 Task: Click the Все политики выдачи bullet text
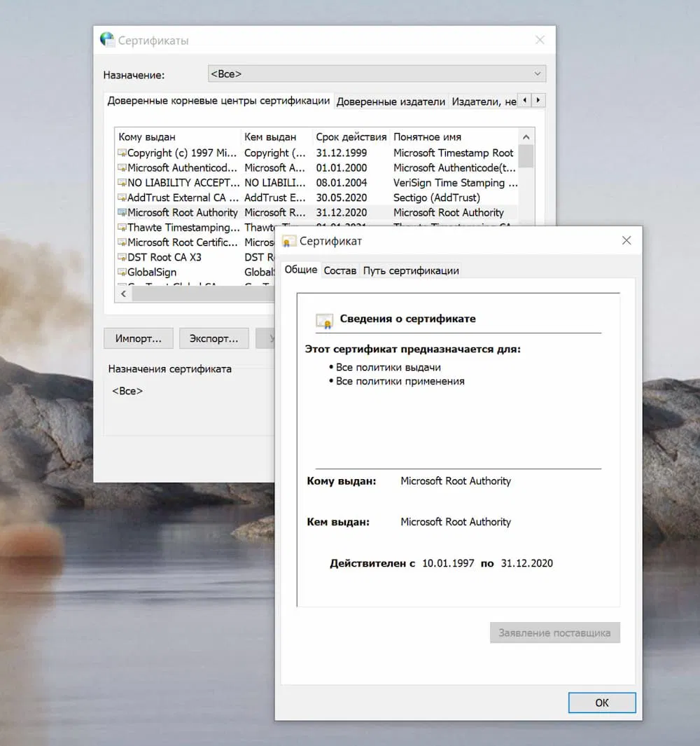pyautogui.click(x=388, y=367)
